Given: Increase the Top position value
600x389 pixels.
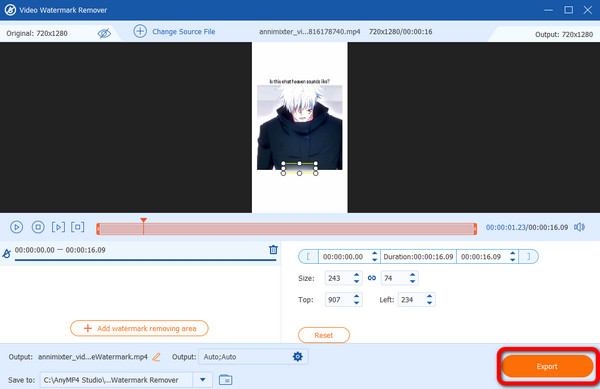Looking at the screenshot, I should (356, 296).
